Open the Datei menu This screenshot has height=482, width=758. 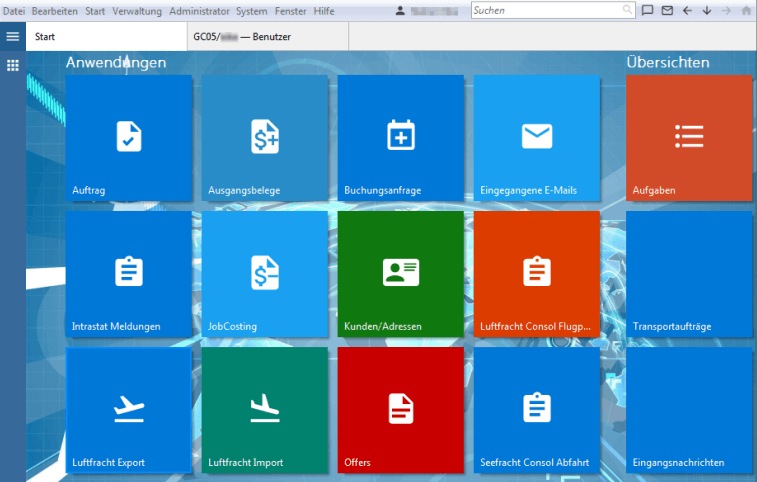pos(13,10)
